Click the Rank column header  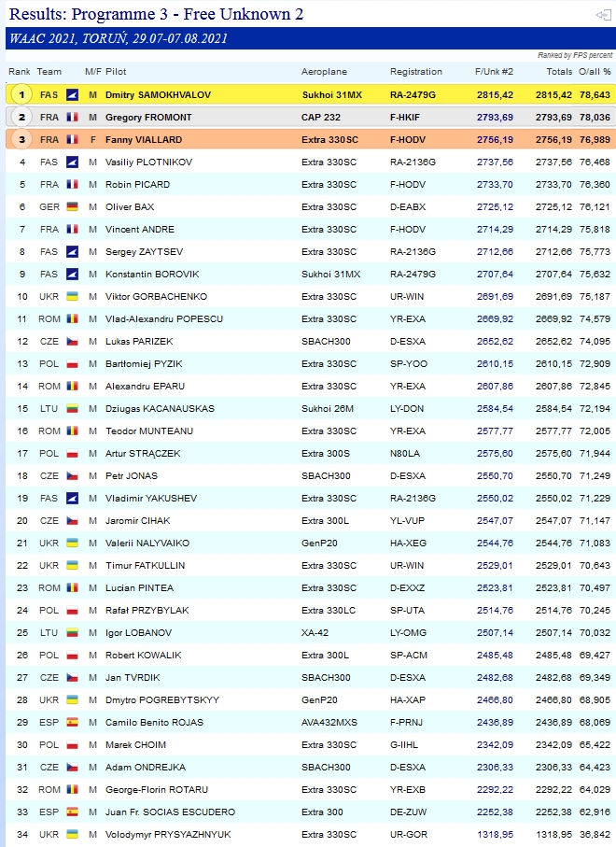pos(20,71)
